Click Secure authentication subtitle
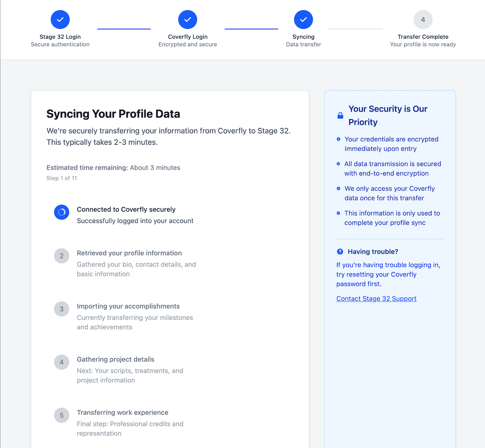Viewport: 485px width, 448px height. tap(60, 44)
